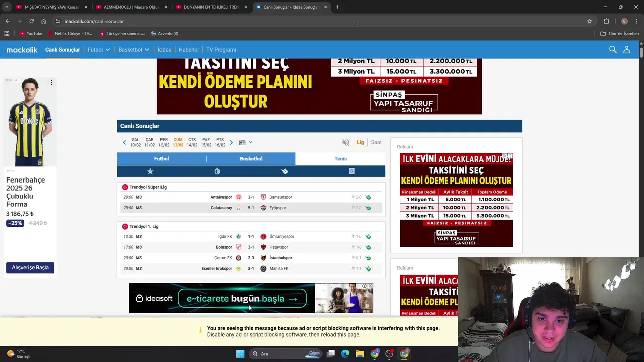Click the İddaa icon on the Çorum FK row
Viewport: 644px width, 362px height.
[x=368, y=258]
